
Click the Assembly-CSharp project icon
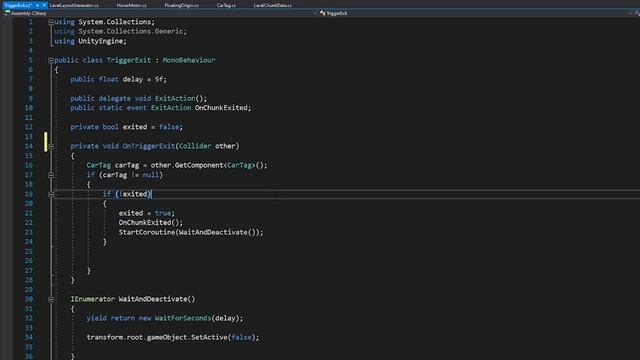7,13
